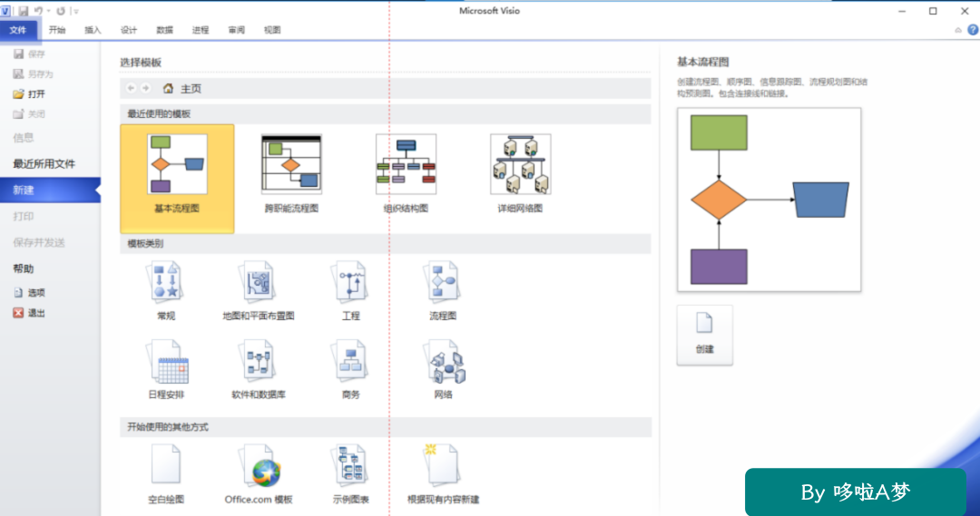Choose the 跨职能流程图 template
This screenshot has width=980, height=516.
point(291,174)
